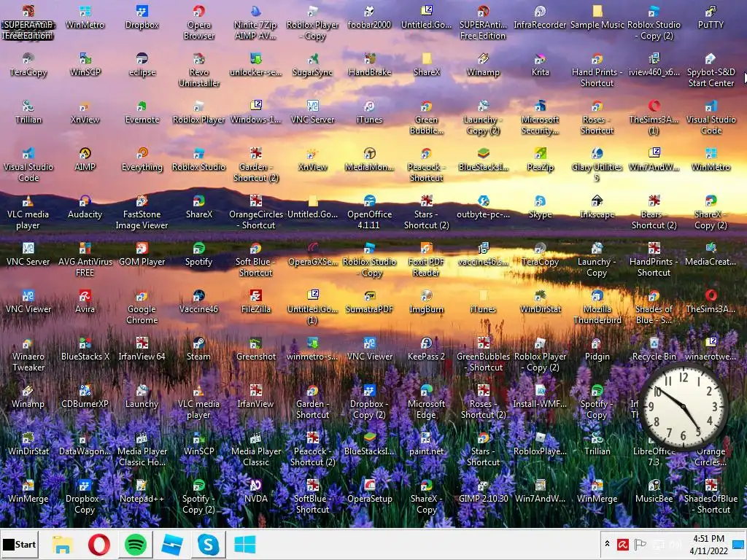
Task: Select Mozilla Thunderbird icon
Action: pos(597,307)
